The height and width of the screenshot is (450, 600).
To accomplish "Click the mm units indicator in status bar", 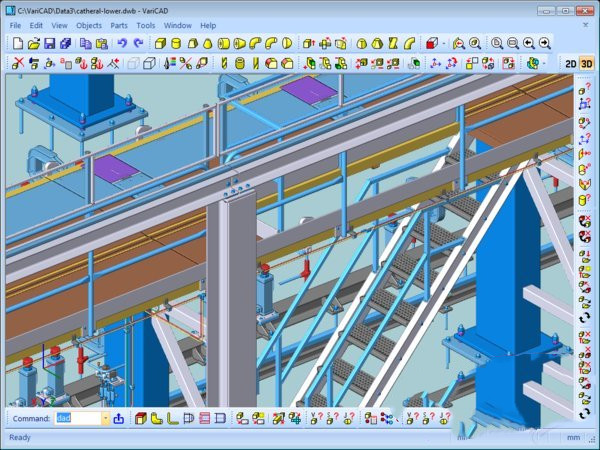I will tap(573, 437).
